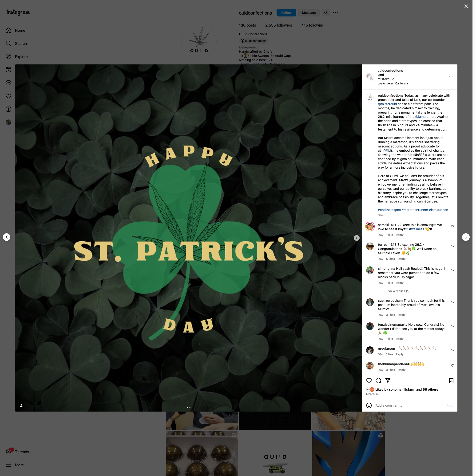Click 415 following on the profile
Screen dimensions: 476x476
coord(312,25)
